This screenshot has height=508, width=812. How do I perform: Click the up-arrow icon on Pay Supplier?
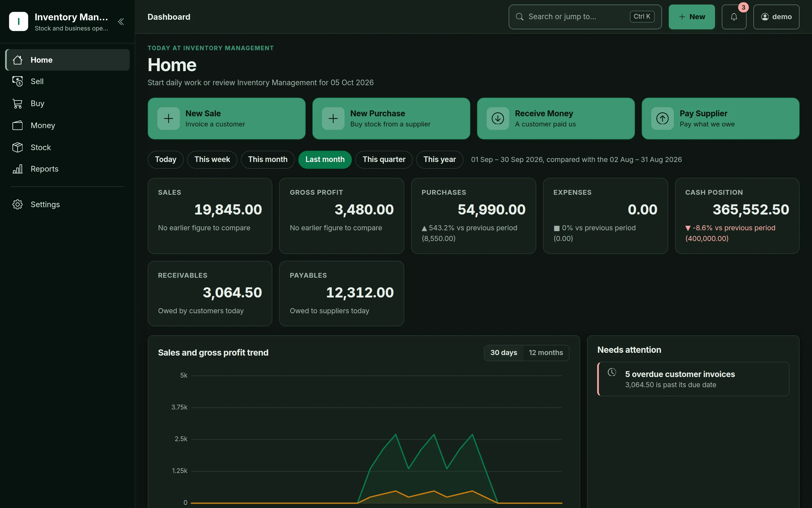[662, 118]
